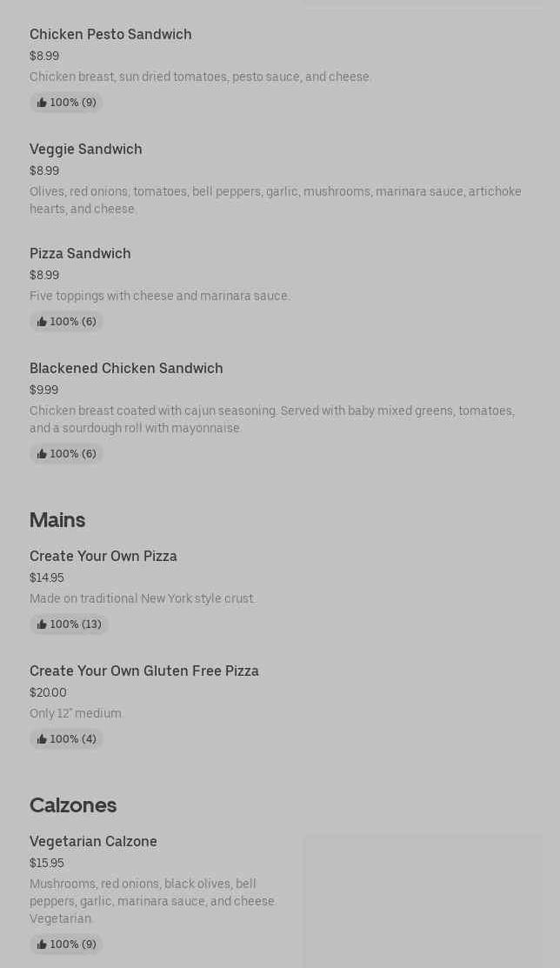Image resolution: width=560 pixels, height=968 pixels.
Task: Open the Vegetarian Calzone item
Action: [93, 841]
